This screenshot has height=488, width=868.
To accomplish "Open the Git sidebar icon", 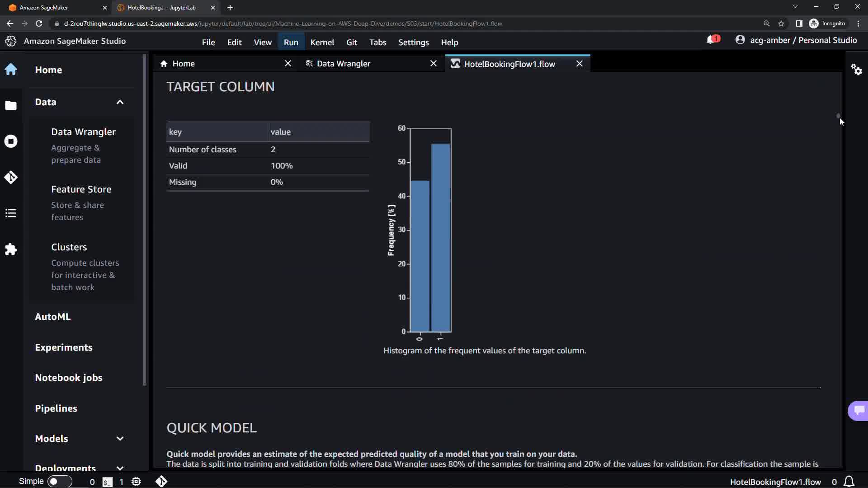I will (x=11, y=177).
